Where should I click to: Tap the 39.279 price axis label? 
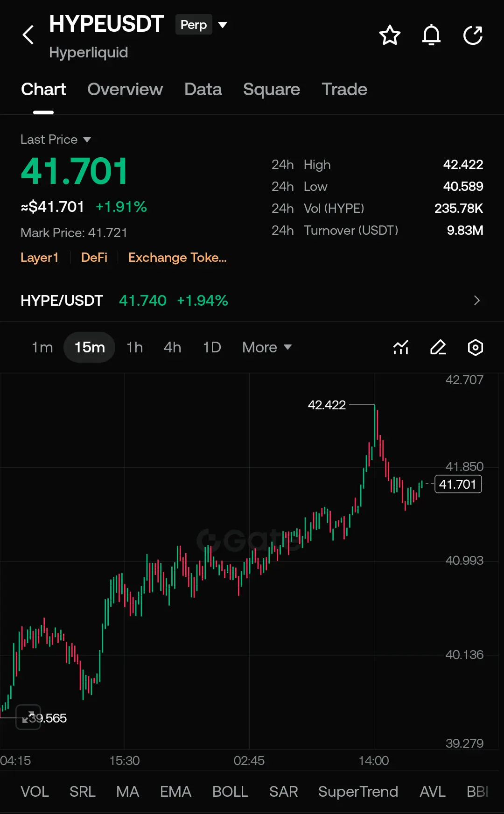tap(464, 743)
